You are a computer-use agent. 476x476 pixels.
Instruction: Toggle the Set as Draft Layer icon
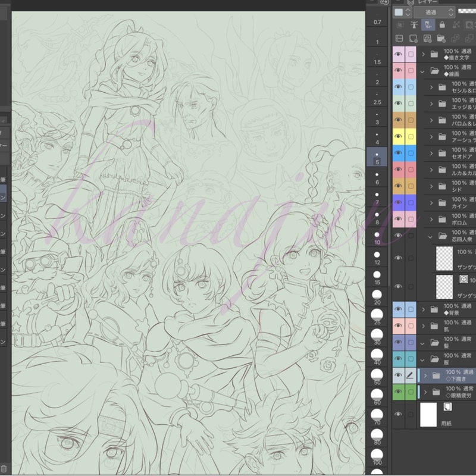[428, 25]
